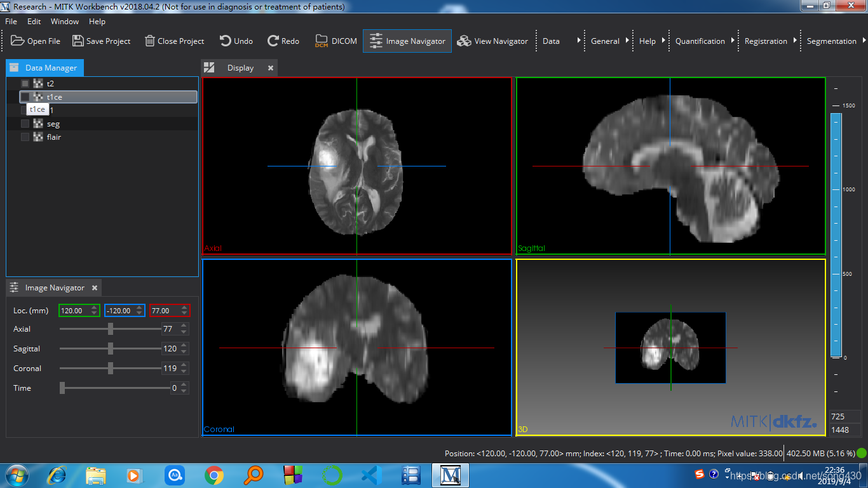Image resolution: width=868 pixels, height=488 pixels.
Task: Click the green memory usage indicator
Action: [862, 454]
